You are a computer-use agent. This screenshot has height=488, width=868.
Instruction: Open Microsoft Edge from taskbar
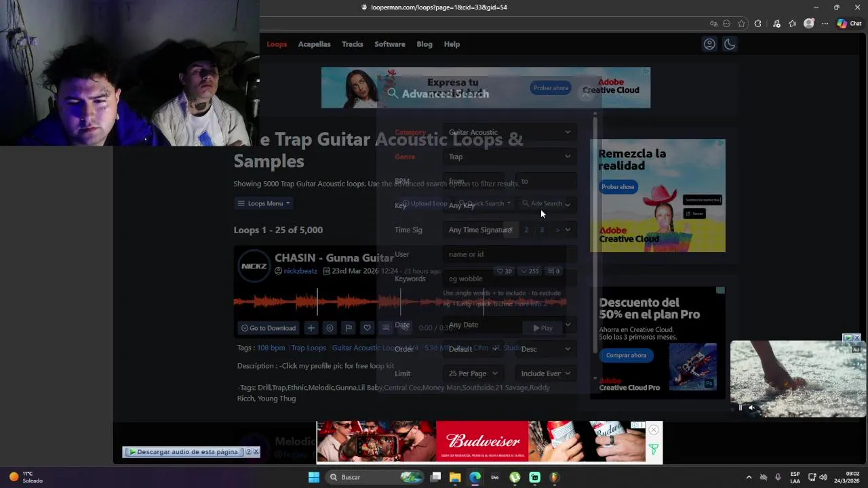(475, 477)
